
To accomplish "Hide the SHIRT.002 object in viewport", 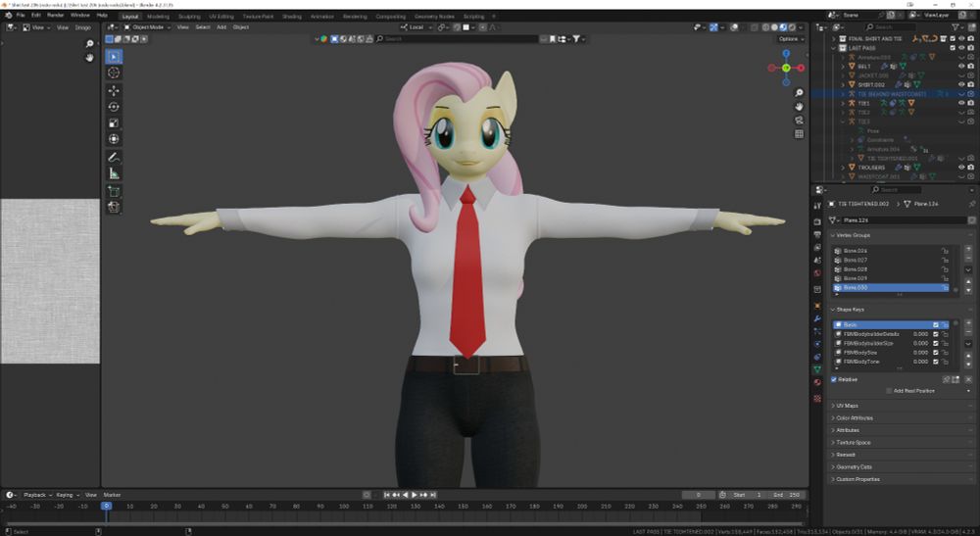I will click(x=962, y=84).
